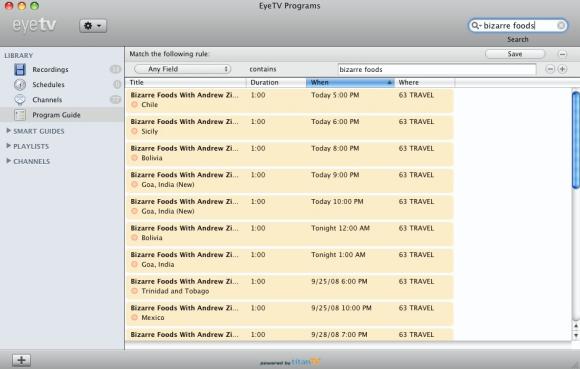Click the rule value text field
580x369 pixels.
tap(437, 69)
